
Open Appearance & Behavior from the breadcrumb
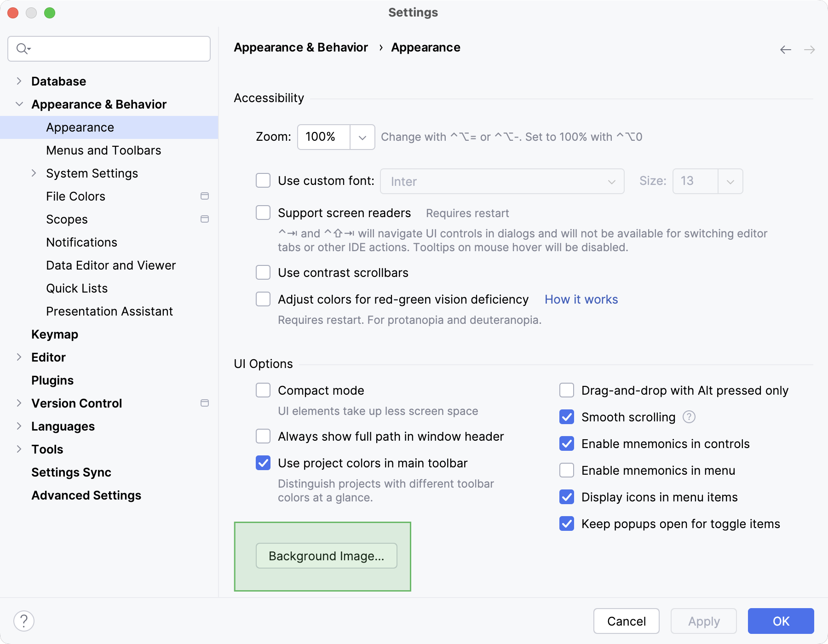[x=301, y=47]
